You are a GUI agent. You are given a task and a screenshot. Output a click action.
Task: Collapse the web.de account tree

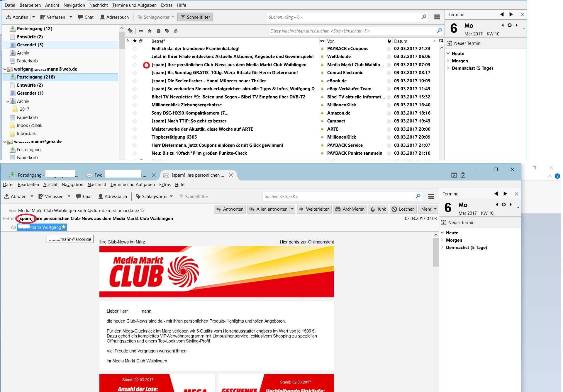coord(5,69)
